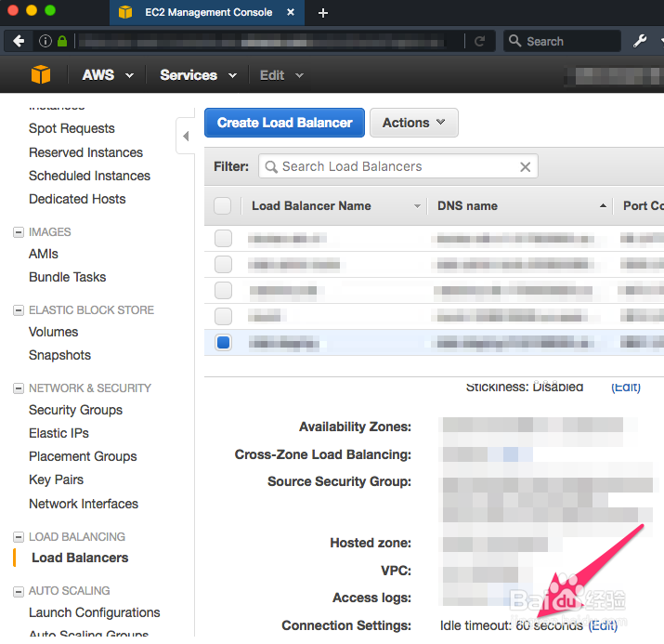
Task: Click the browser search magnifier icon
Action: coord(514,41)
